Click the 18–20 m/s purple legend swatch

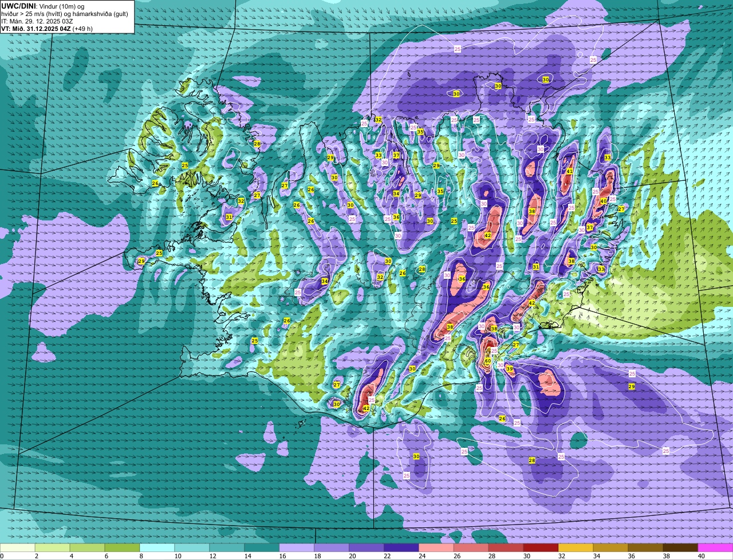pos(332,547)
